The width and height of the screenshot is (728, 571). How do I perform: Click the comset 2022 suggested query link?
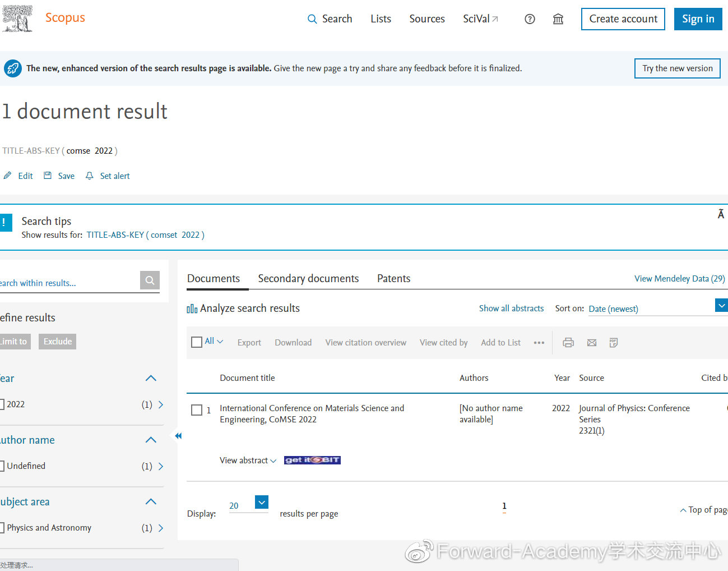(x=146, y=235)
